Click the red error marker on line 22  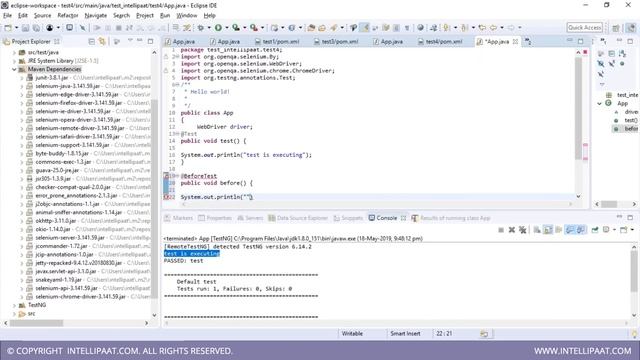(x=166, y=197)
